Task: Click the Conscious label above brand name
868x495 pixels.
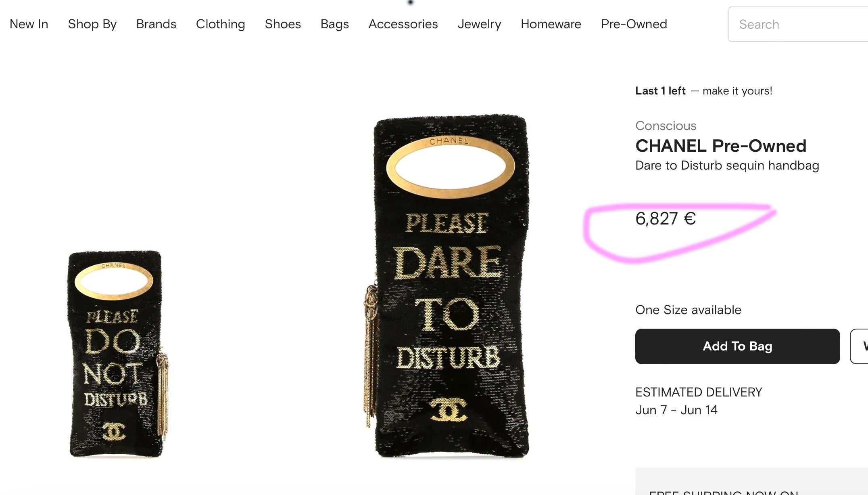Action: (666, 126)
